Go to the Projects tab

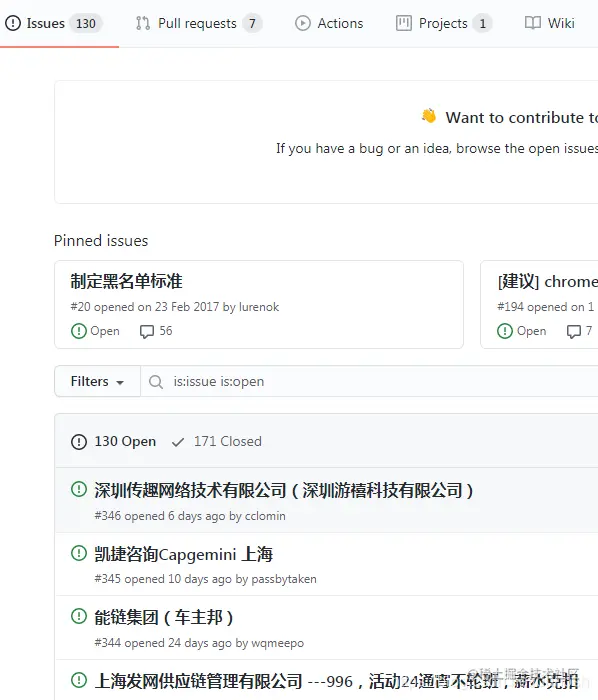443,23
